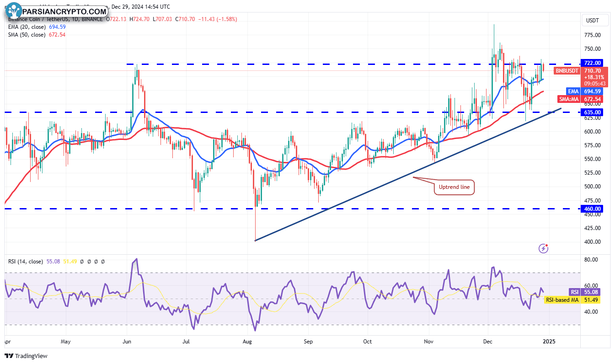615x364 pixels.
Task: Click the May label on the time axis
Action: pos(65,342)
